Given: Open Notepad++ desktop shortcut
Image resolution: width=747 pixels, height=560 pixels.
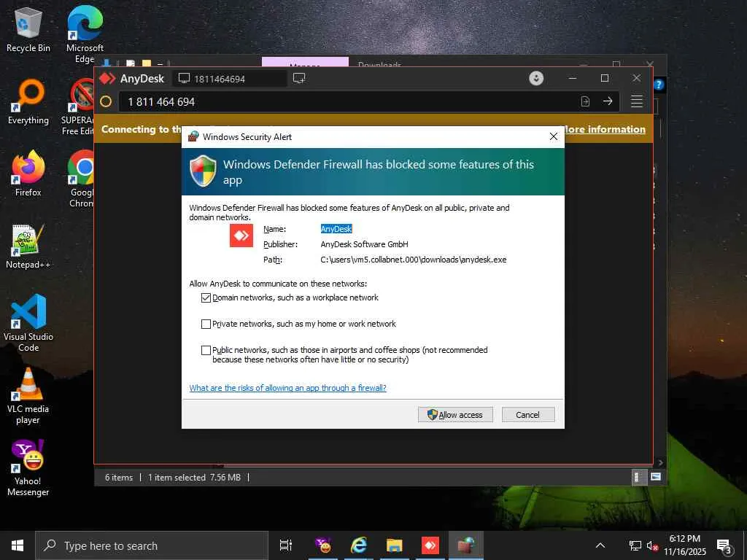Looking at the screenshot, I should point(28,246).
